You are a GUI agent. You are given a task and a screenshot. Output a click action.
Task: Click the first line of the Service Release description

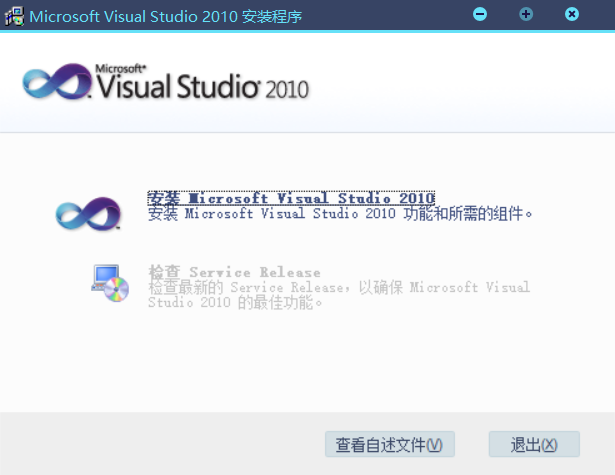(338, 287)
